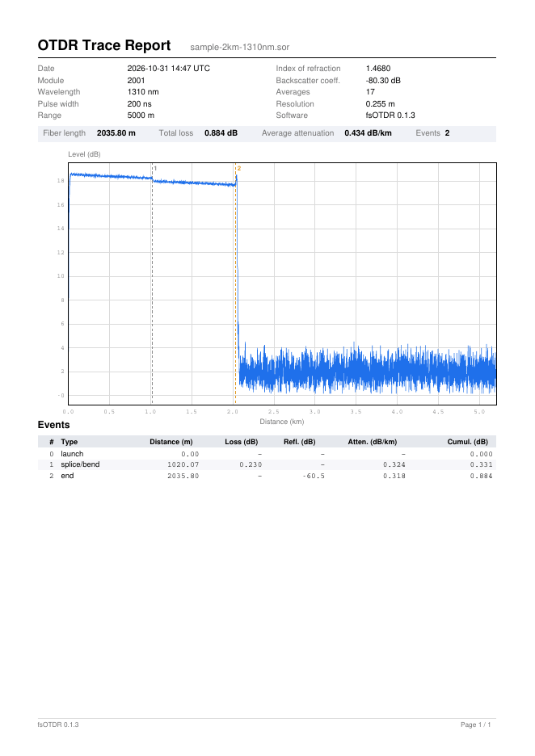Click reflectance cell -60.5

[x=314, y=476]
